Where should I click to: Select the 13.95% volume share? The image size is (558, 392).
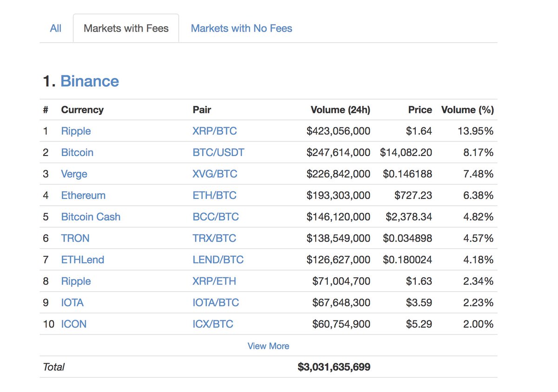pyautogui.click(x=475, y=131)
